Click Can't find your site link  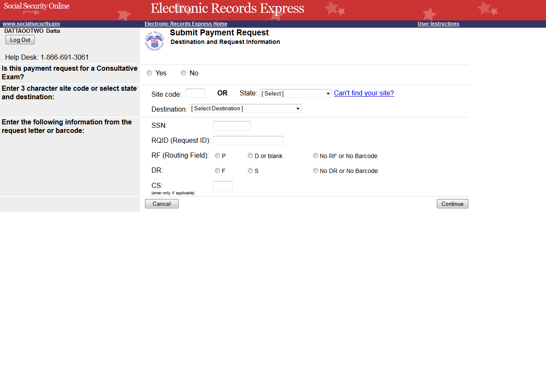tap(364, 93)
